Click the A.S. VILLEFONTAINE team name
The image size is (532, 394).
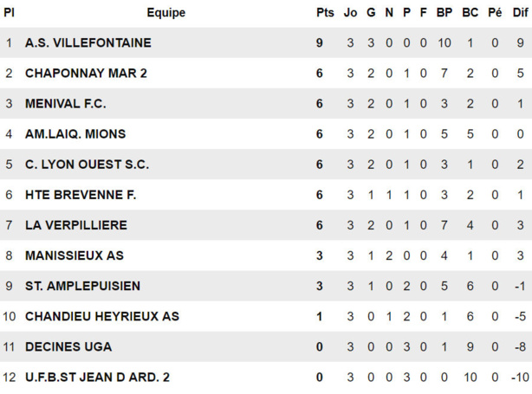click(x=88, y=42)
